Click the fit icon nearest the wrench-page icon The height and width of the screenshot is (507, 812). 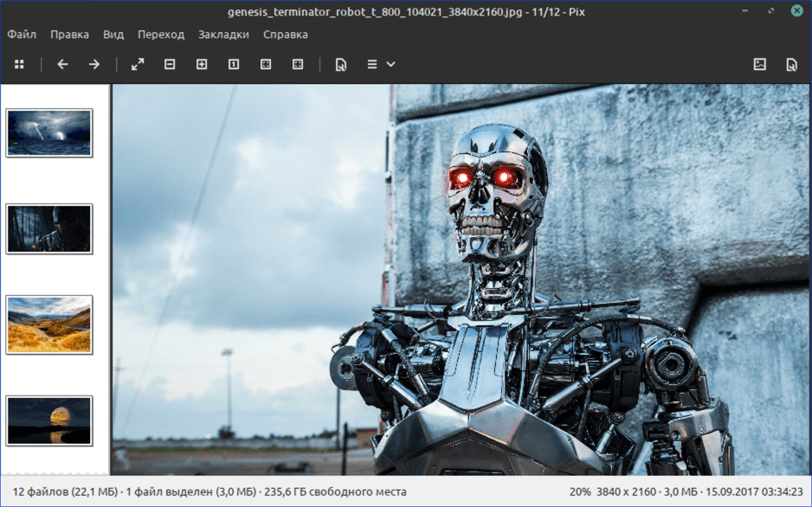click(298, 64)
